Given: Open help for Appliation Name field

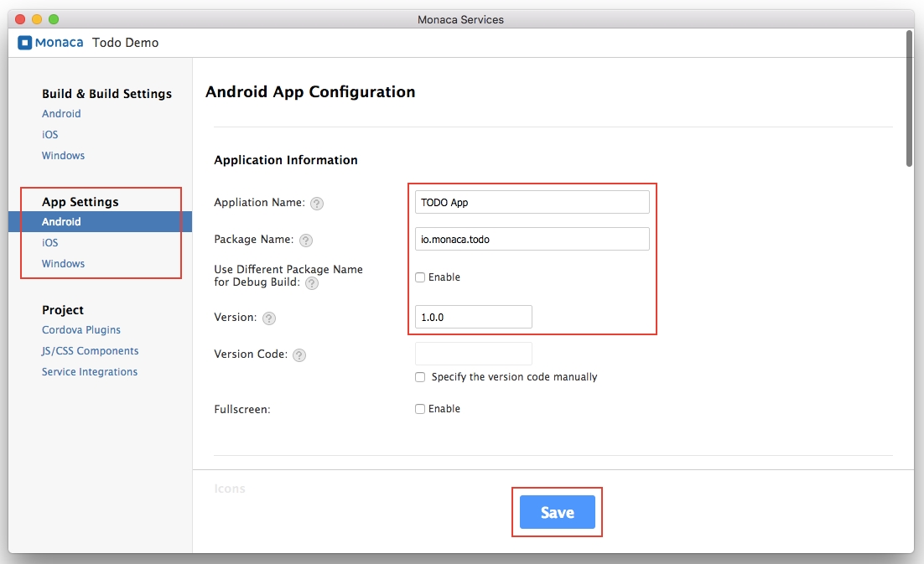Looking at the screenshot, I should 317,204.
